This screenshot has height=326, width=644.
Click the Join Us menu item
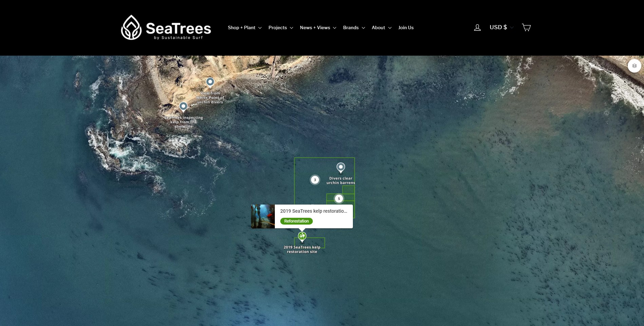406,27
